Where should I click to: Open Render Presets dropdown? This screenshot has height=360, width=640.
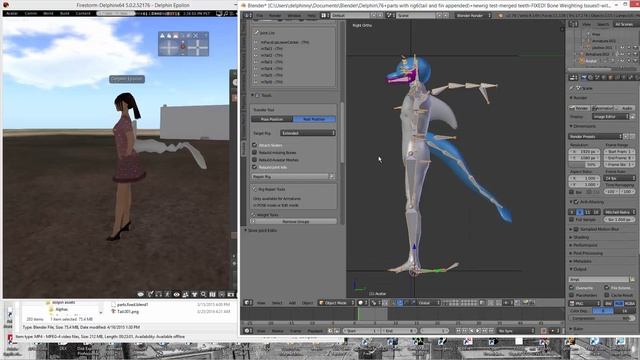[596, 136]
